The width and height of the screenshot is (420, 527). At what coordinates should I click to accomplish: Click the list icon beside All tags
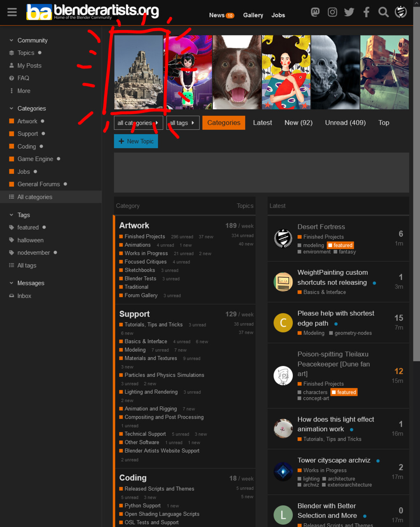click(x=12, y=265)
